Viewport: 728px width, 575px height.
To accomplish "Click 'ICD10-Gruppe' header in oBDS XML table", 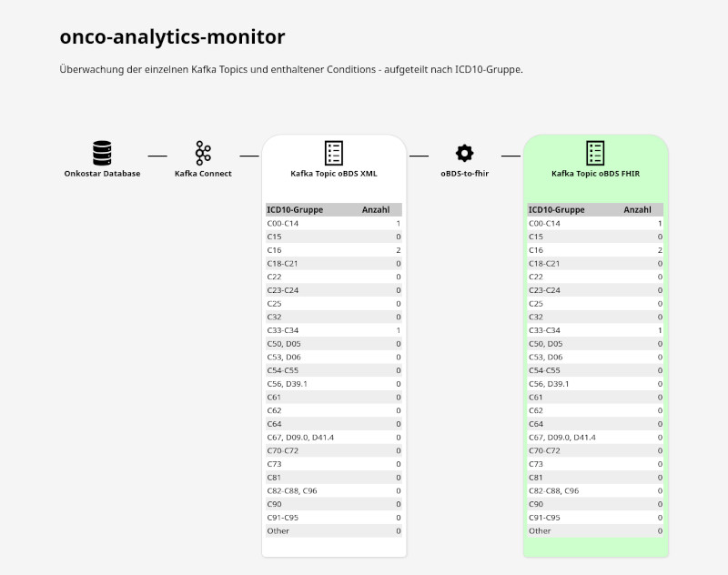I will click(x=295, y=210).
